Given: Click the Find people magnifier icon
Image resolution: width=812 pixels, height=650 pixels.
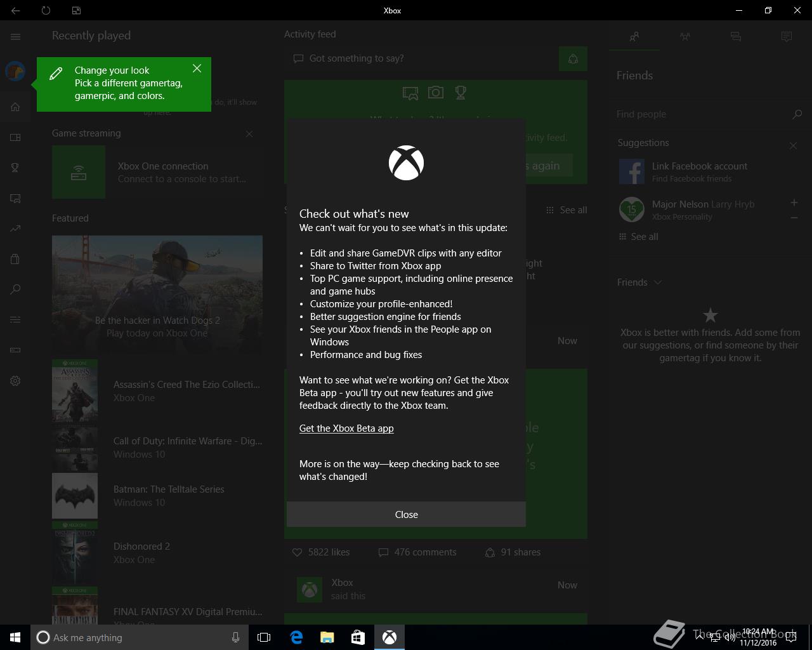Looking at the screenshot, I should click(797, 114).
